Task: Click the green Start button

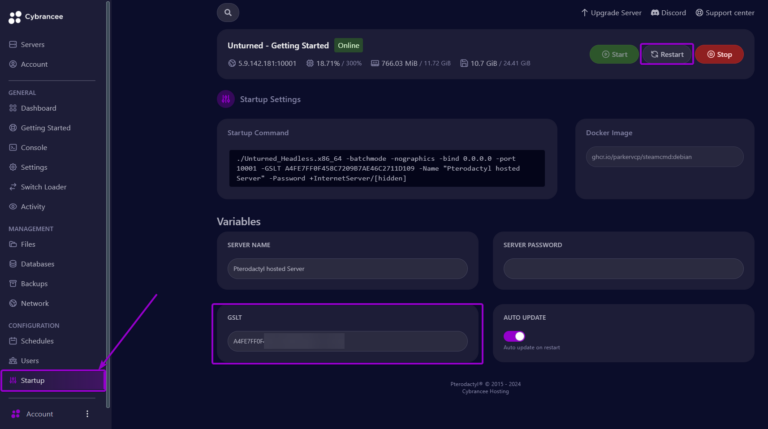Action: point(614,54)
